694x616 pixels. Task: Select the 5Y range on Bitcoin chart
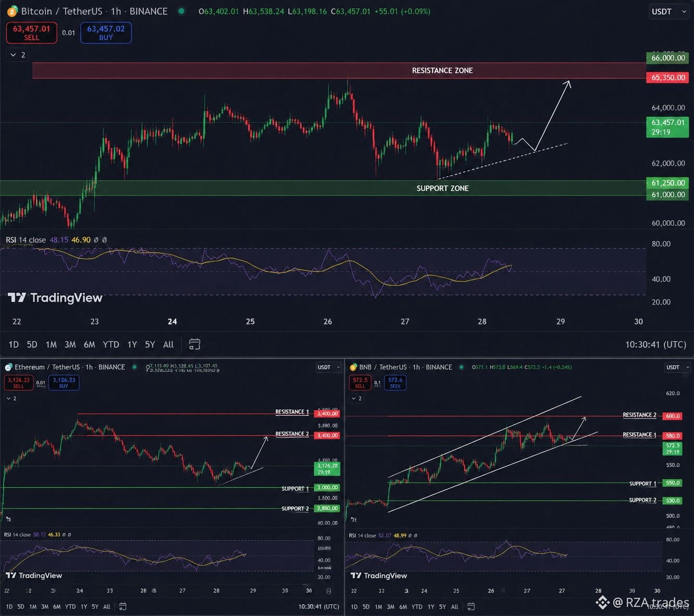(150, 344)
